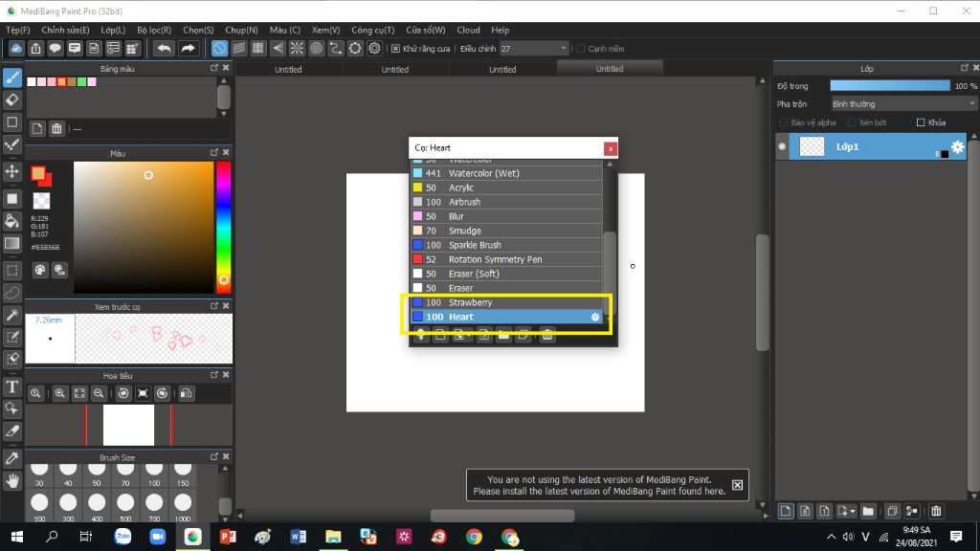This screenshot has height=551, width=980.
Task: Open Tệp(F) menu
Action: point(17,30)
